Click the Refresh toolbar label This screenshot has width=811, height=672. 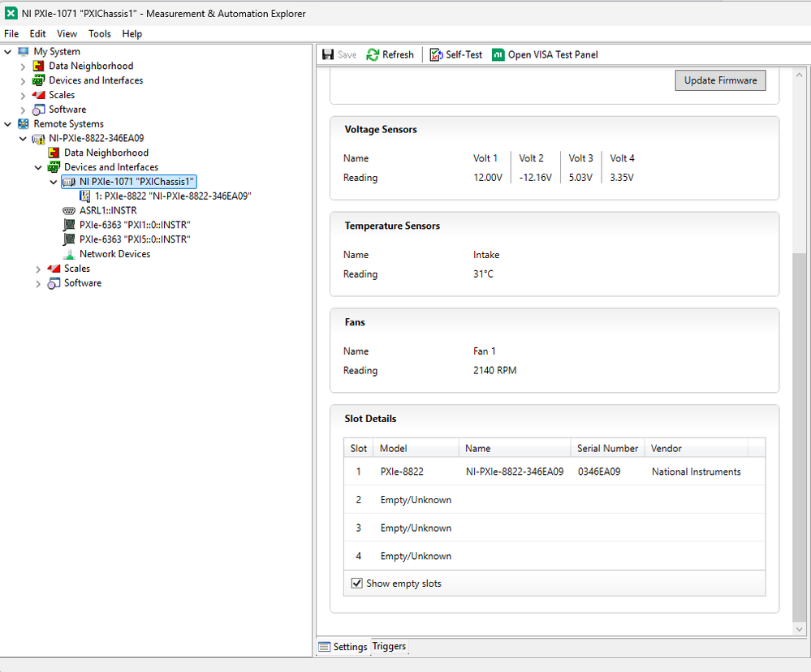coord(398,55)
